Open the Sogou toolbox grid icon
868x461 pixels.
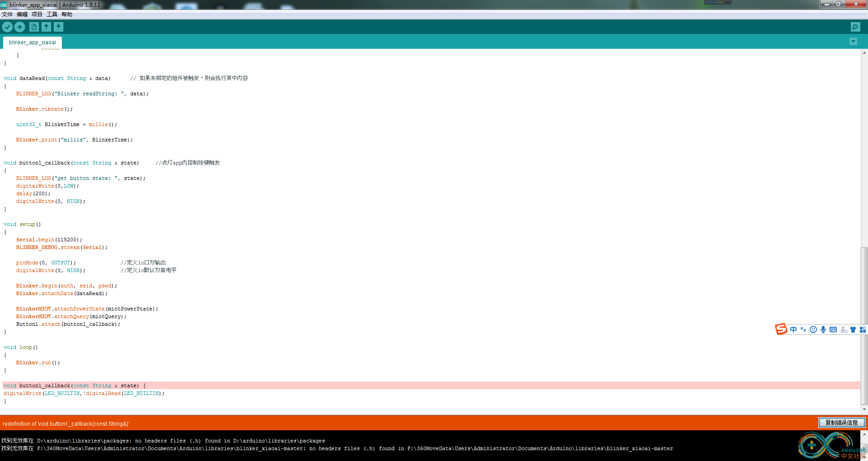(x=863, y=329)
